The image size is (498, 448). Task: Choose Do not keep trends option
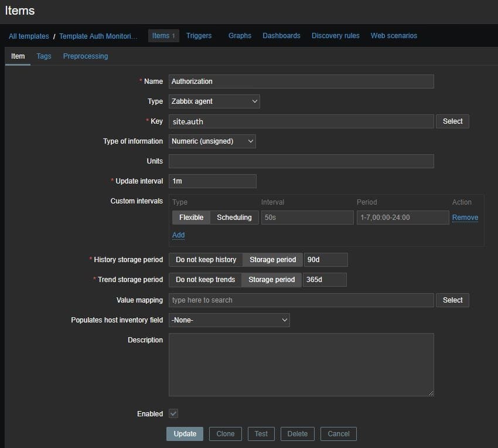click(205, 280)
